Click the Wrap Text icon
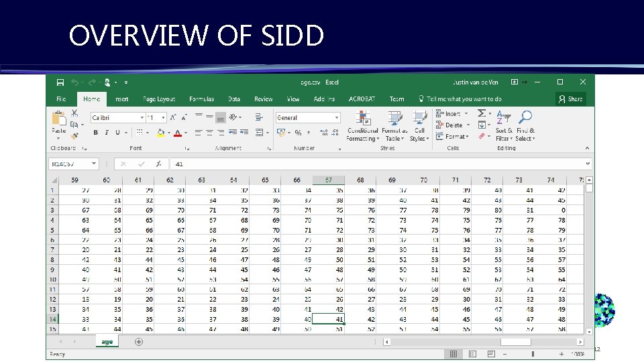644x362 pixels. (x=259, y=117)
